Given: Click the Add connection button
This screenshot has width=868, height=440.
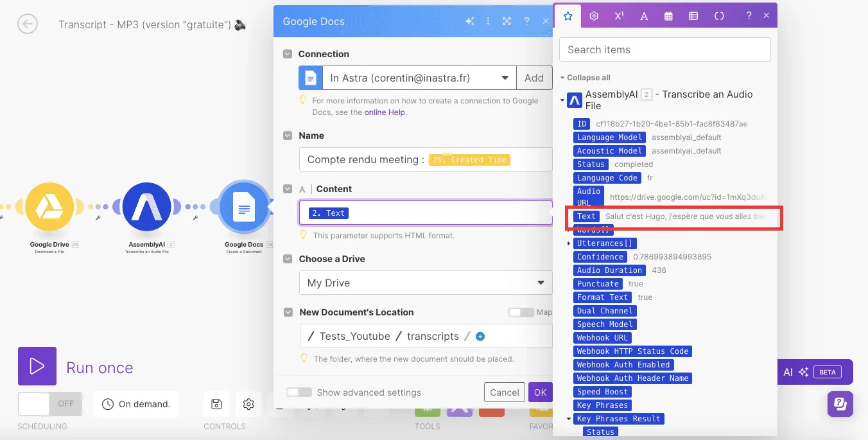Looking at the screenshot, I should 534,78.
